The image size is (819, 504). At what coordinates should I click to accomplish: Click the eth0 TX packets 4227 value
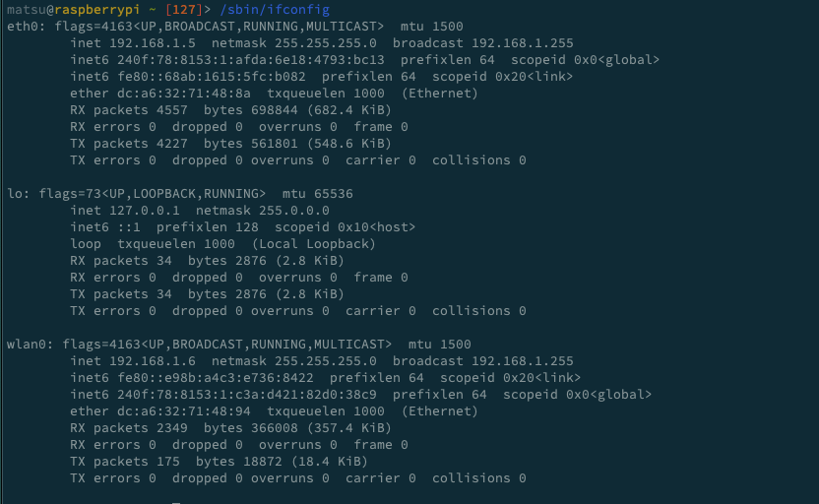click(x=172, y=143)
